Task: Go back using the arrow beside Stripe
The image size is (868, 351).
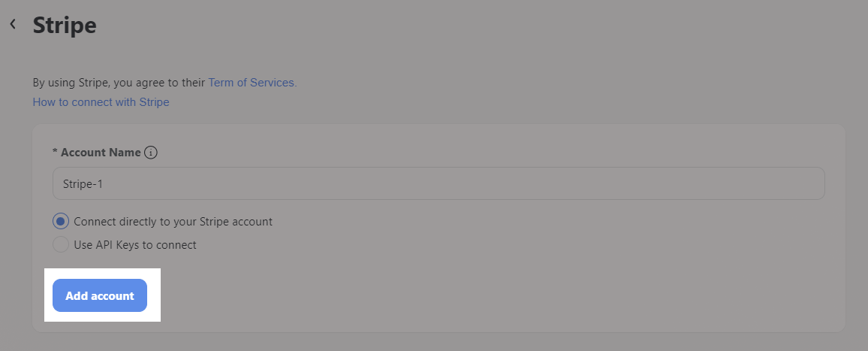Action: (x=13, y=24)
